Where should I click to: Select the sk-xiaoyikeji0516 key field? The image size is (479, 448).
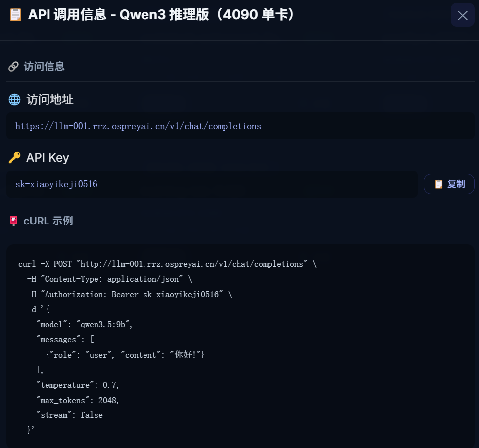click(x=212, y=184)
